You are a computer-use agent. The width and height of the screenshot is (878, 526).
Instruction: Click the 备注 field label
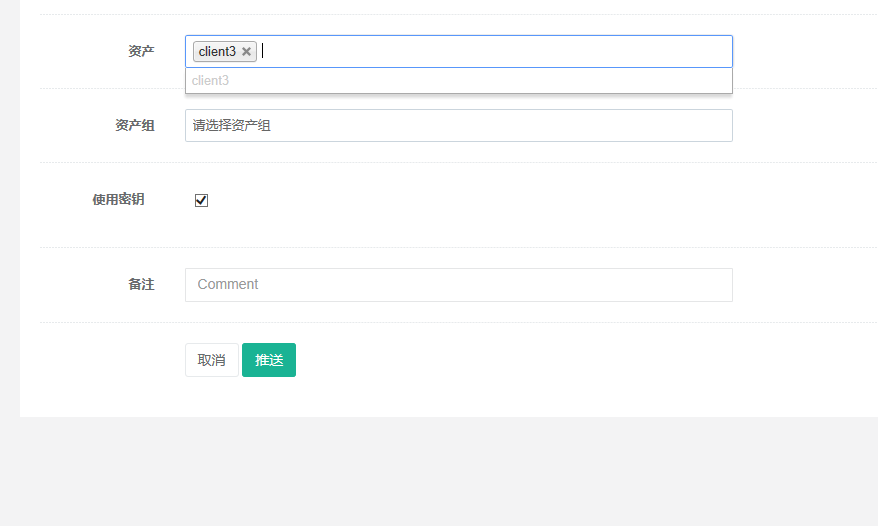point(141,285)
